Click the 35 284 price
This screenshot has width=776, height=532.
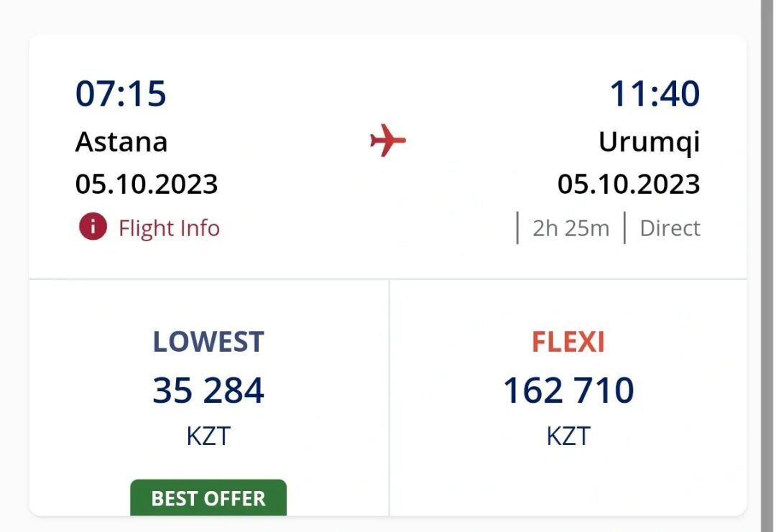[x=208, y=391]
